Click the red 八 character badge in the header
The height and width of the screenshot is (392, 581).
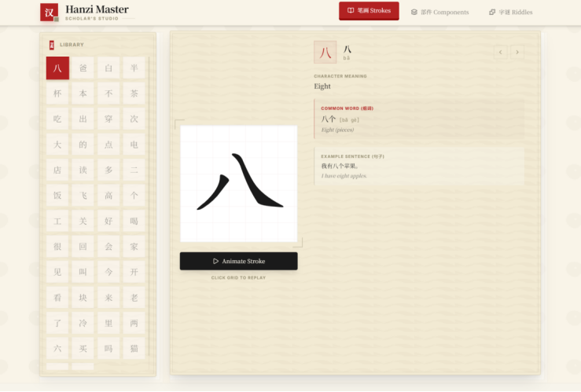[x=325, y=52]
